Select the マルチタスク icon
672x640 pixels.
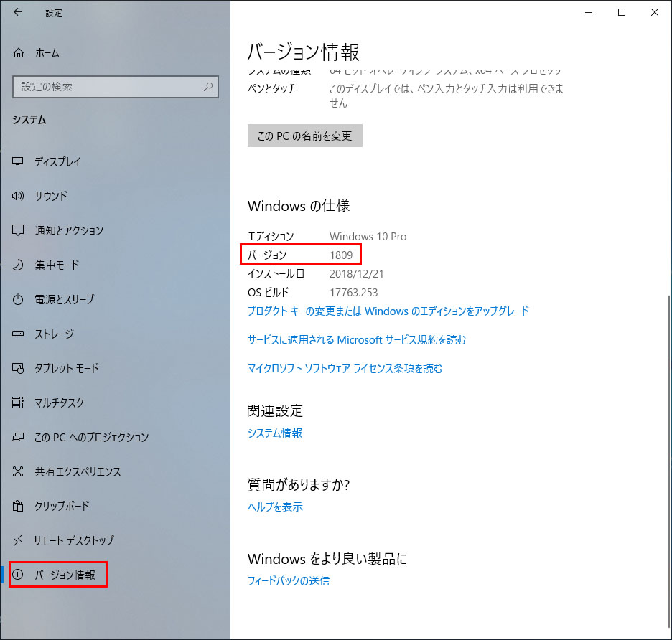click(x=17, y=403)
